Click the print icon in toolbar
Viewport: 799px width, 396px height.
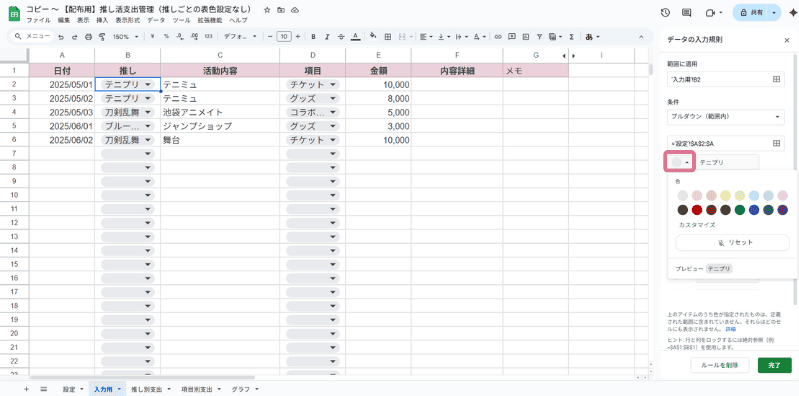[88, 37]
